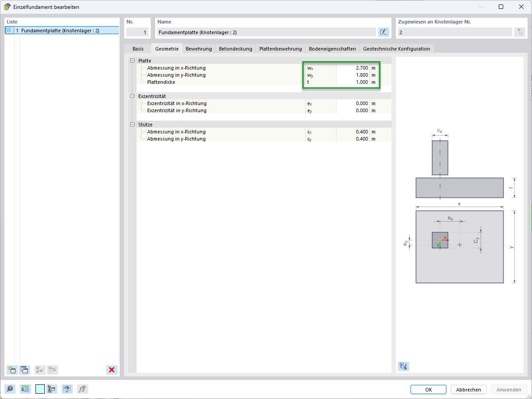Click the bottom-bar icon right of the color square
The width and height of the screenshot is (532, 399).
51,389
